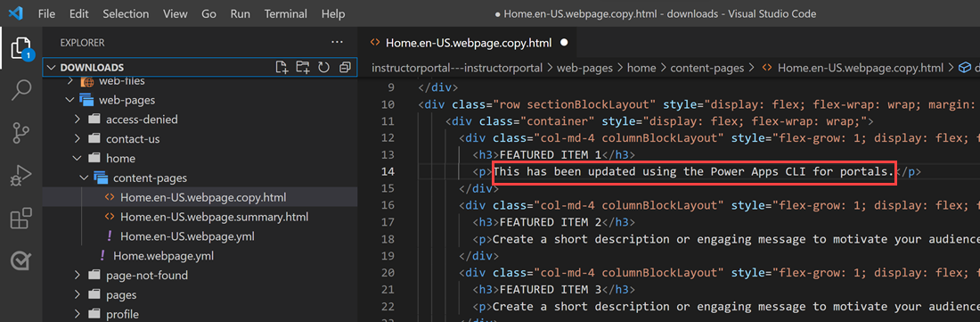This screenshot has height=322, width=980.
Task: Open the Terminal menu
Action: (x=286, y=13)
